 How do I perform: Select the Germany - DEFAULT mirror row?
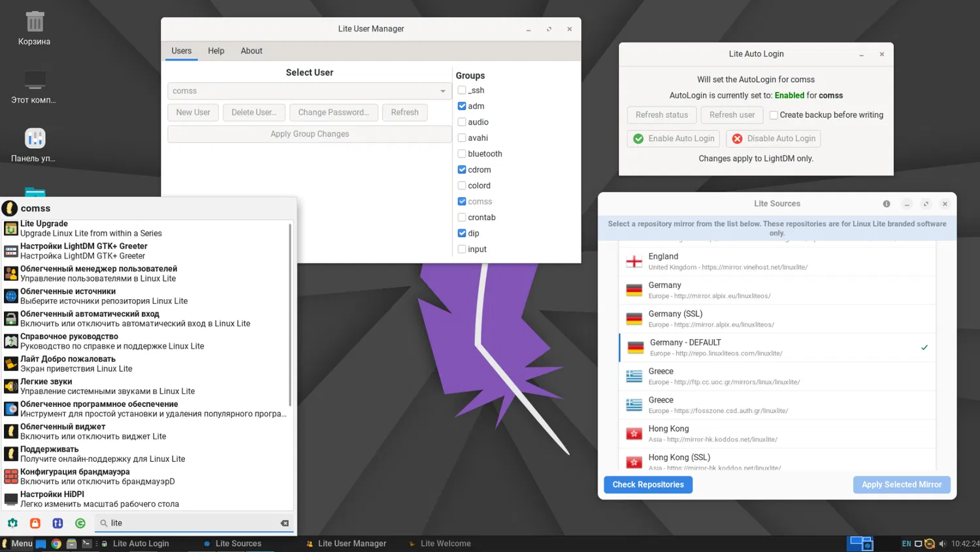(777, 348)
